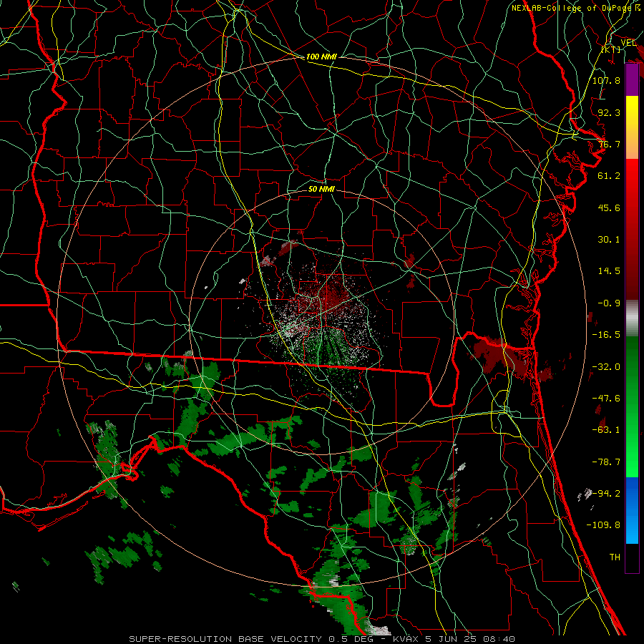
Task: Click the -94.2 value on velocity scale
Action: click(x=606, y=493)
